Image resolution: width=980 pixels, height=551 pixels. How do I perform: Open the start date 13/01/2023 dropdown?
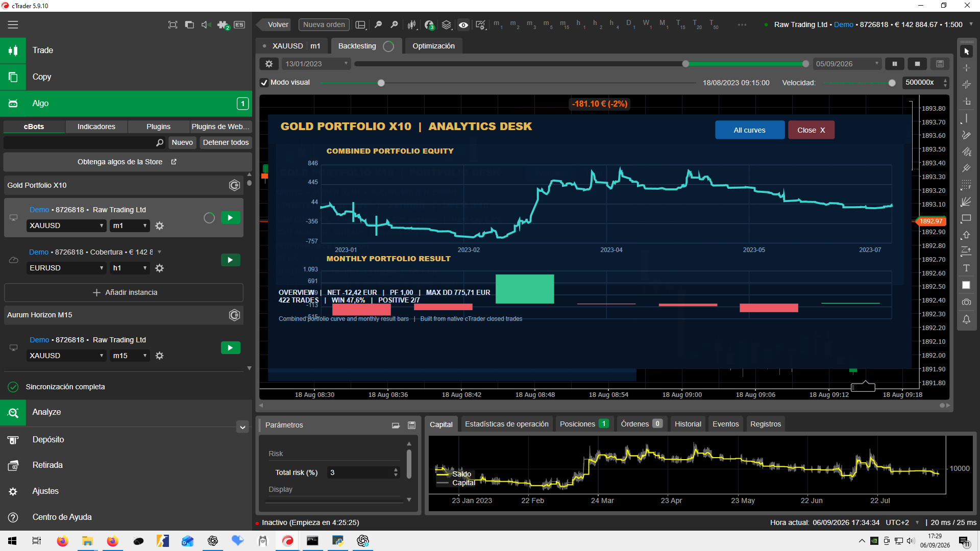point(316,64)
